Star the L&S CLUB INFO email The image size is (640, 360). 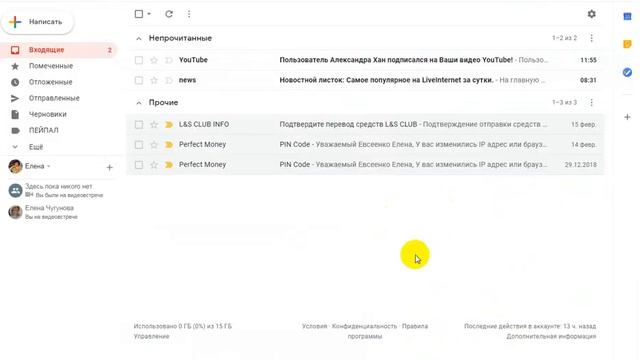point(154,124)
